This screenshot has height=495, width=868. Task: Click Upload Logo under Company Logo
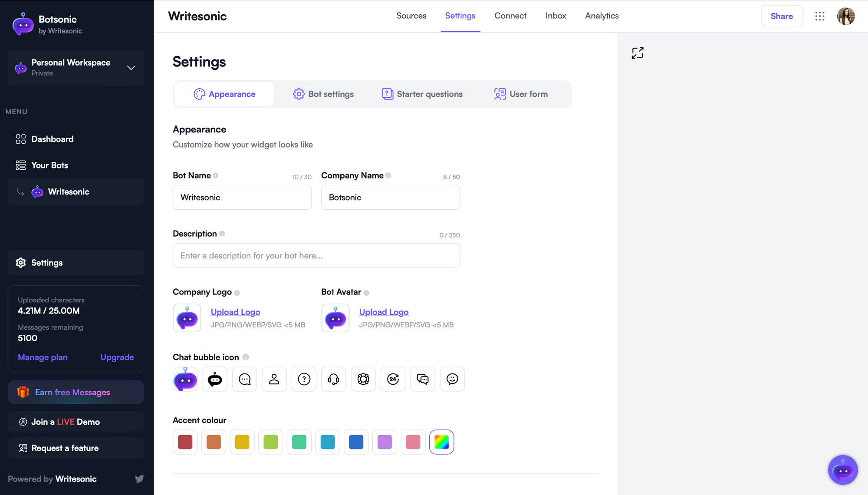[x=235, y=312]
